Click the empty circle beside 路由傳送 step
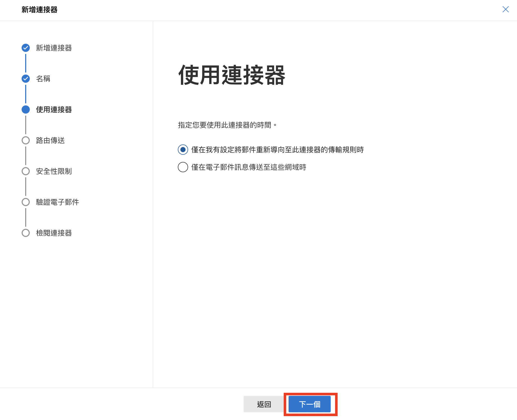517x420 pixels. click(x=26, y=140)
